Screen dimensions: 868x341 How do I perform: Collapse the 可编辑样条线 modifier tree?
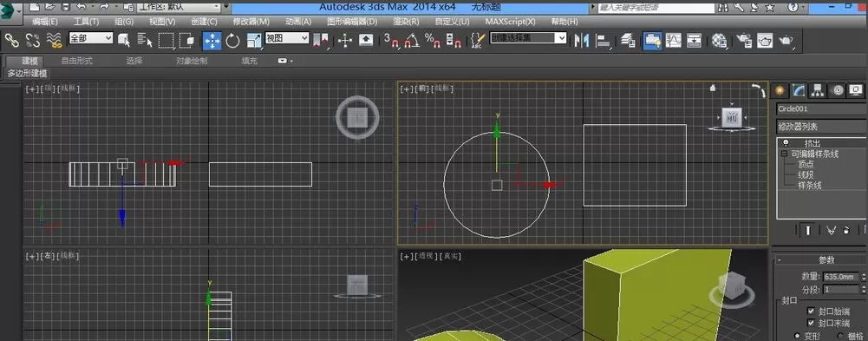pyautogui.click(x=785, y=154)
